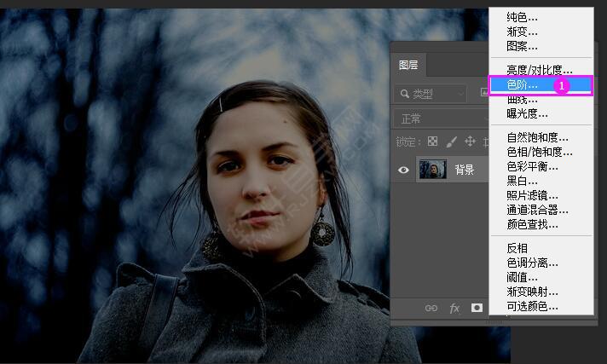Toggle lock position move icon
This screenshot has height=364, width=607.
click(470, 142)
